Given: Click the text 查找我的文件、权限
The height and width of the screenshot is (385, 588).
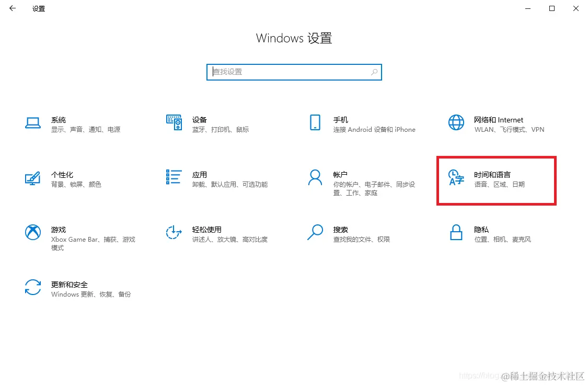Looking at the screenshot, I should click(362, 240).
